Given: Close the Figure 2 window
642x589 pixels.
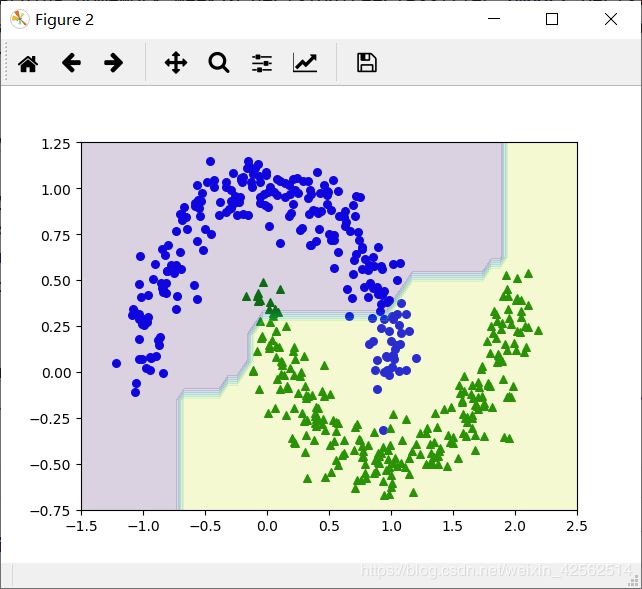Looking at the screenshot, I should coord(611,19).
